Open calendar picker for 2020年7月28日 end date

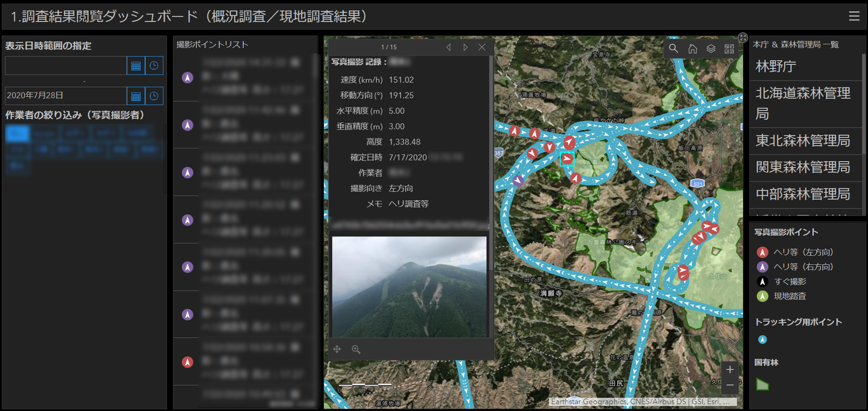[x=136, y=96]
